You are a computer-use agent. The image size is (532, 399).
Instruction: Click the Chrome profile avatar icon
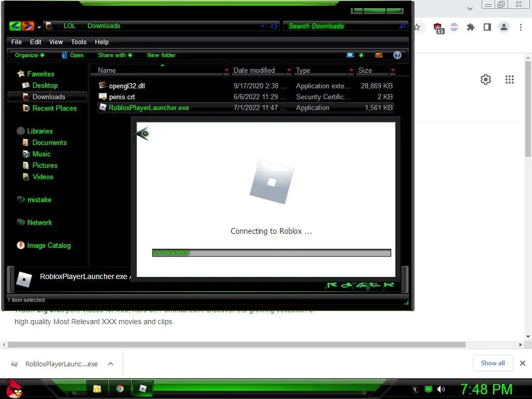click(x=504, y=27)
